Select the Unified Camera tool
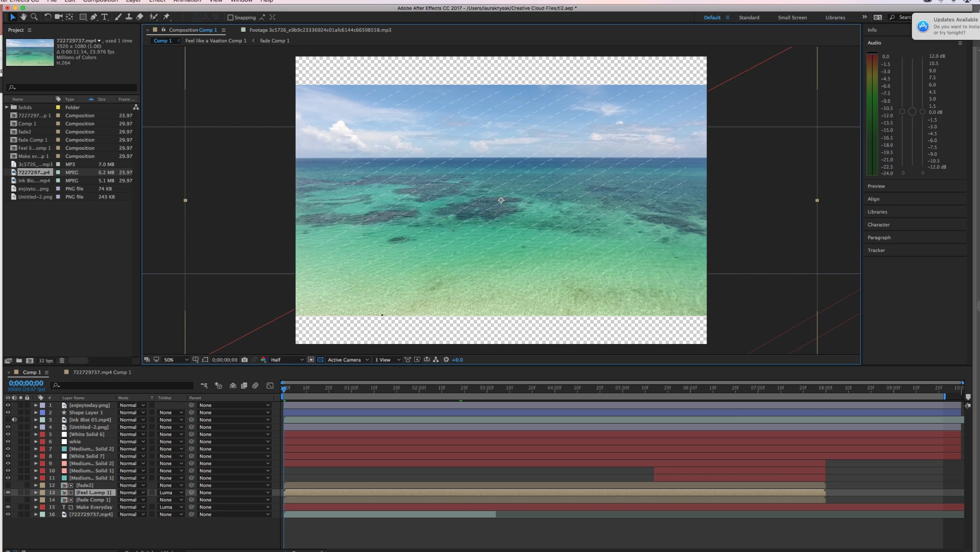This screenshot has width=980, height=552. pos(58,17)
